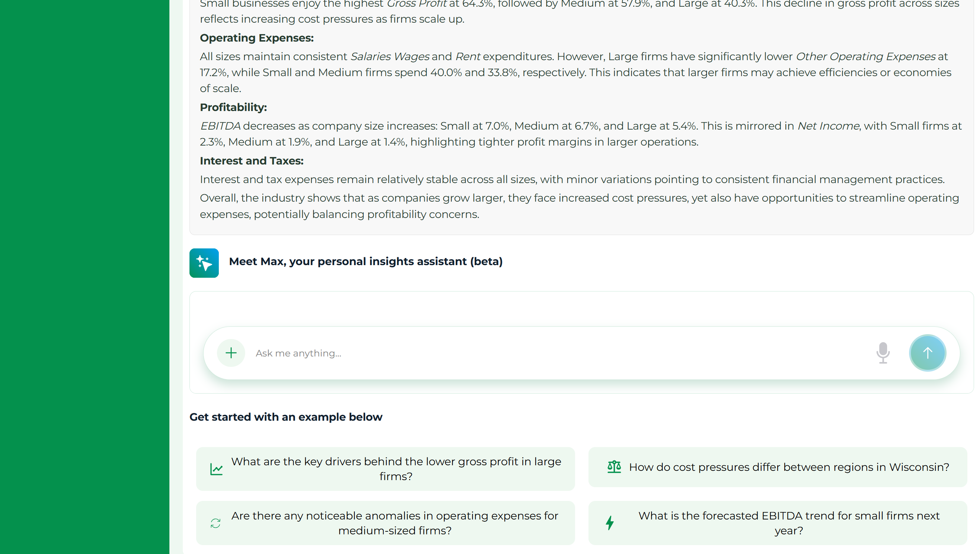Image resolution: width=980 pixels, height=554 pixels.
Task: Click the italic "Net Income" term
Action: coord(828,126)
